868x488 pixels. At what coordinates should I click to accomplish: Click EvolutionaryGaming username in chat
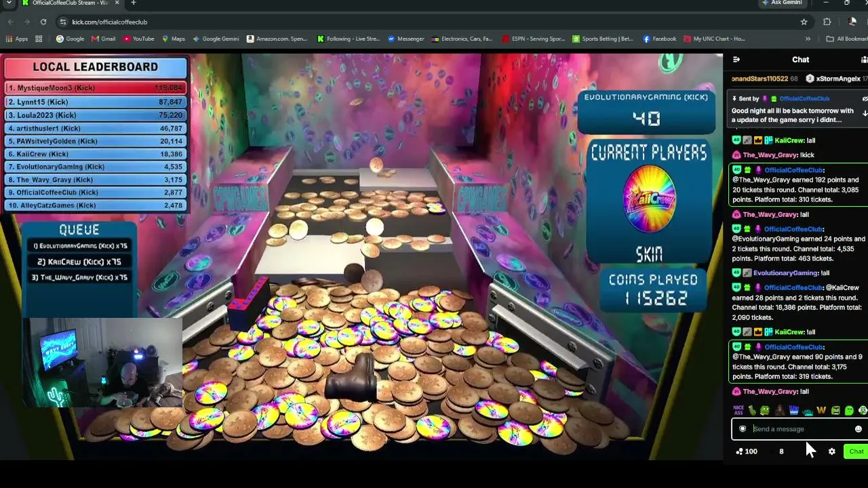(x=786, y=272)
